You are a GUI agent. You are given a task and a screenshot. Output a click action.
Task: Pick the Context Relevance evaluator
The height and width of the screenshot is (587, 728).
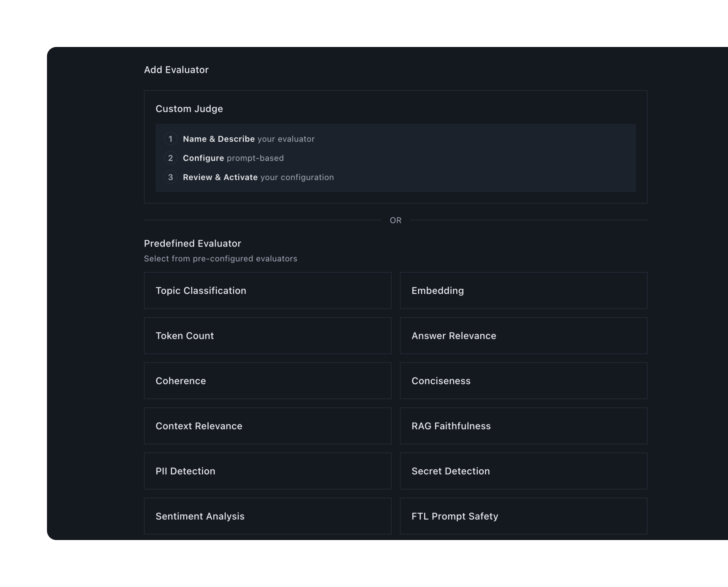[268, 426]
